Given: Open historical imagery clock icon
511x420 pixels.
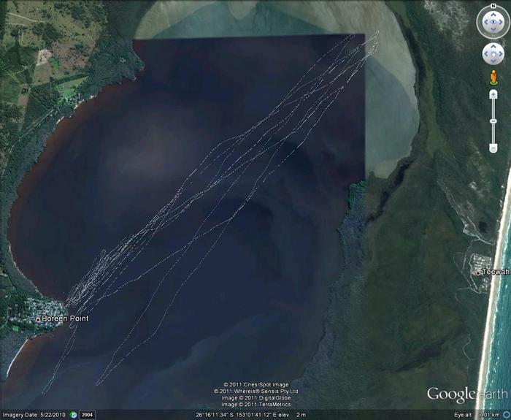Looking at the screenshot, I should pyautogui.click(x=73, y=415).
